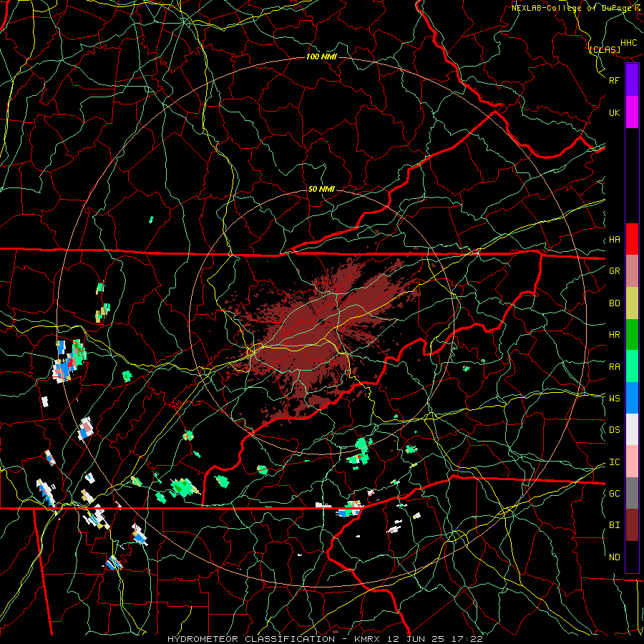Image resolution: width=644 pixels, height=644 pixels.
Task: Click the magenta UK legend color swatch
Action: coord(632,112)
